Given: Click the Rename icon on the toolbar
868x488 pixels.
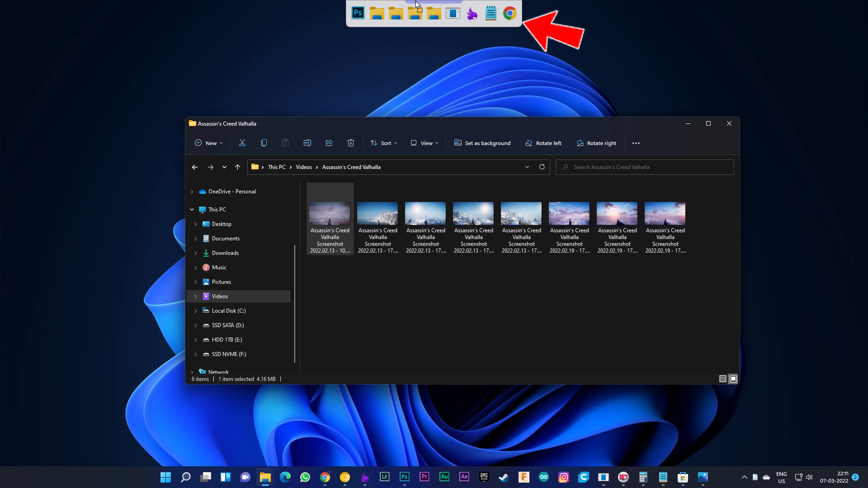Looking at the screenshot, I should coord(307,143).
